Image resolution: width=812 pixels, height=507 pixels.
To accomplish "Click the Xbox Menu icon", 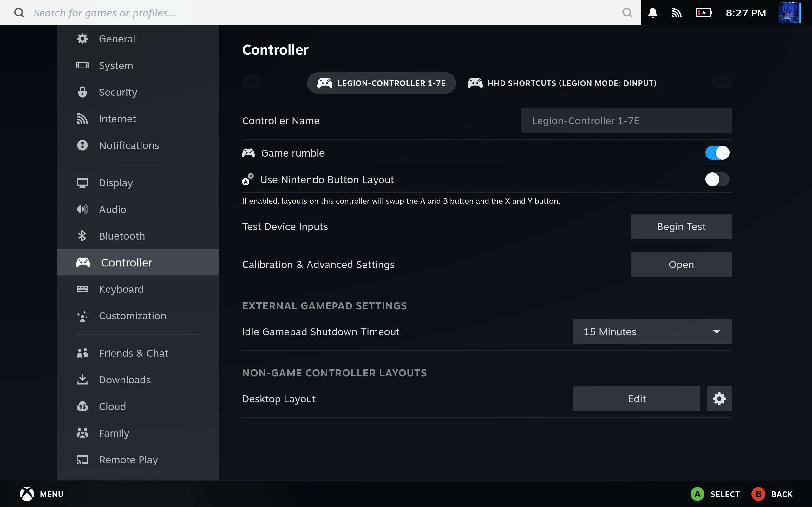I will coord(27,494).
